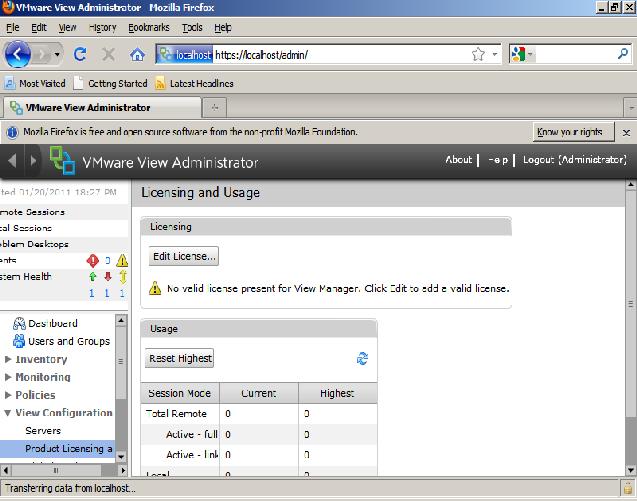This screenshot has height=501, width=637.
Task: Open the Latest Headlines feed bookmark
Action: tap(195, 83)
